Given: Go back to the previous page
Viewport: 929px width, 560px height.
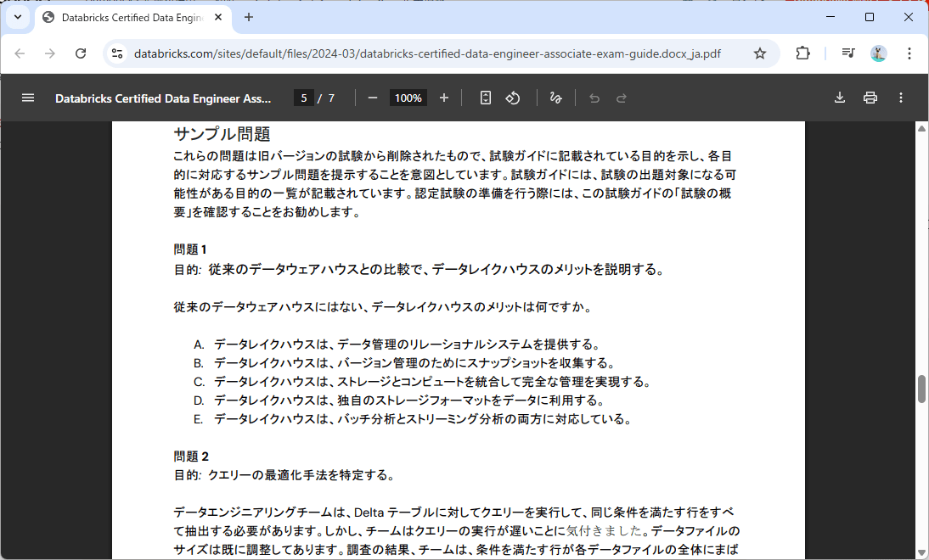Looking at the screenshot, I should pos(20,53).
